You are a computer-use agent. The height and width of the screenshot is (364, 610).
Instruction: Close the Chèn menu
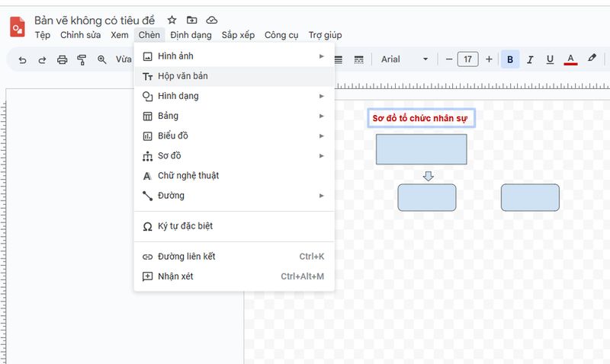coord(149,35)
